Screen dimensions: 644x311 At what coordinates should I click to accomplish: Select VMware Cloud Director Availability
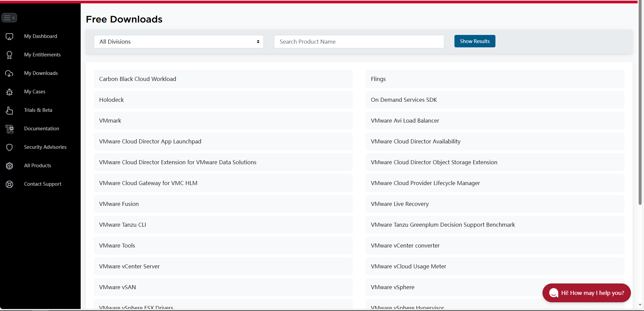pos(495,141)
